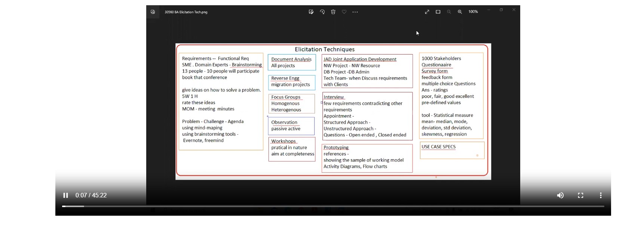This screenshot has width=644, height=237.
Task: Click the file name 30560 BA Elicitation Tech.png
Action: (186, 12)
